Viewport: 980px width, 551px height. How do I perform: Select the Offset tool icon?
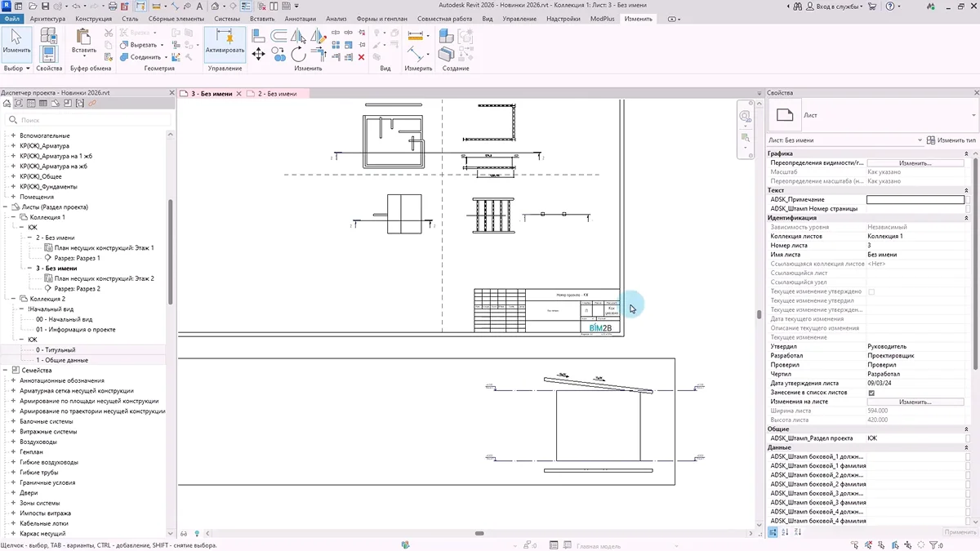point(279,36)
